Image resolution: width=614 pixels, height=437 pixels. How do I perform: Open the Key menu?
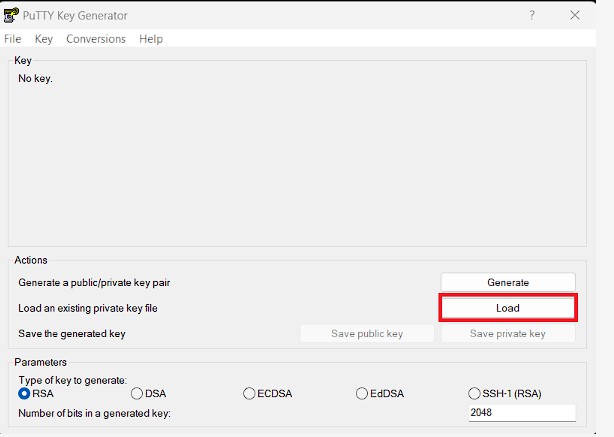[x=43, y=39]
